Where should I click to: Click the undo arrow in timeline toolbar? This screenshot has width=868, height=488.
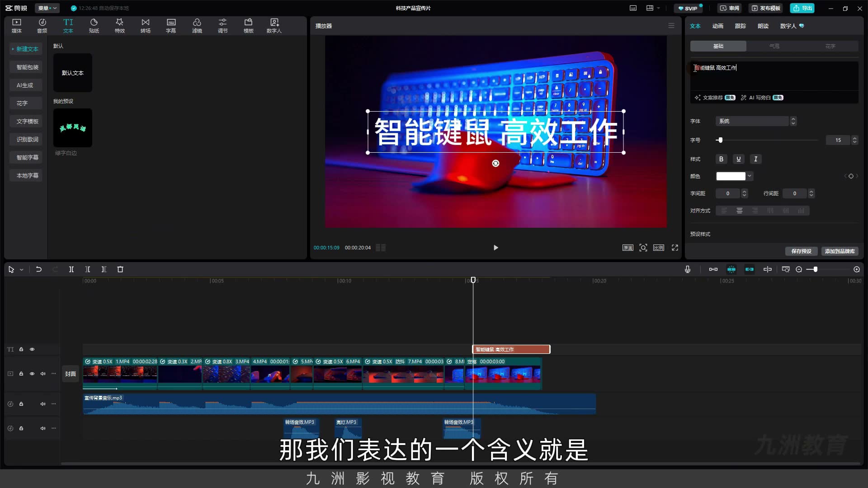pyautogui.click(x=39, y=269)
